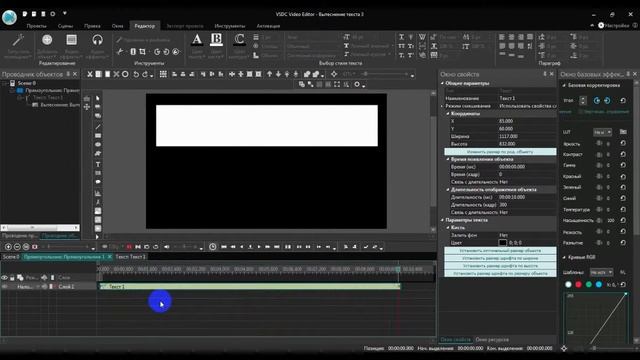Collapse the basic correction section in effects
Screen dimensions: 640x360
(564, 85)
